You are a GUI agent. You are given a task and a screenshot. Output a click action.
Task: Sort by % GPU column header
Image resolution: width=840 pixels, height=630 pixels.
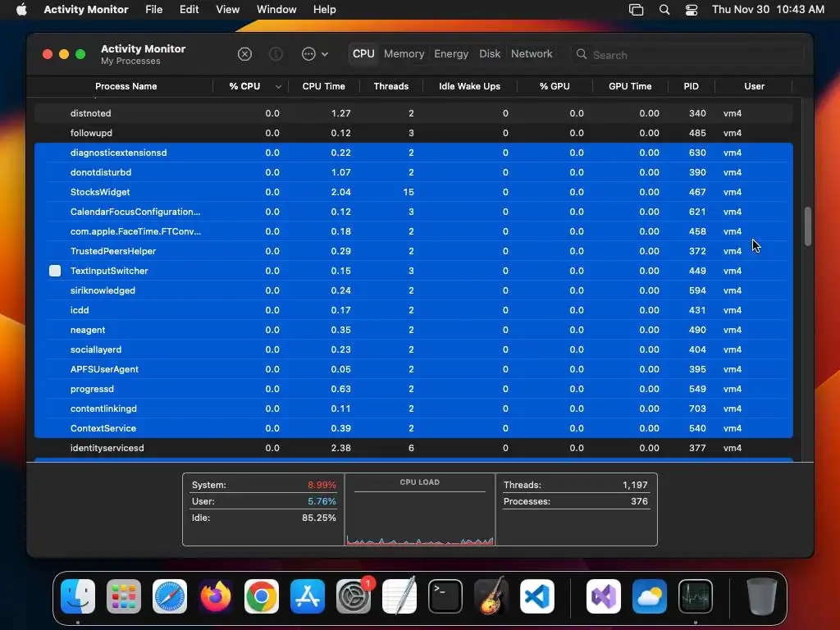[x=555, y=86]
